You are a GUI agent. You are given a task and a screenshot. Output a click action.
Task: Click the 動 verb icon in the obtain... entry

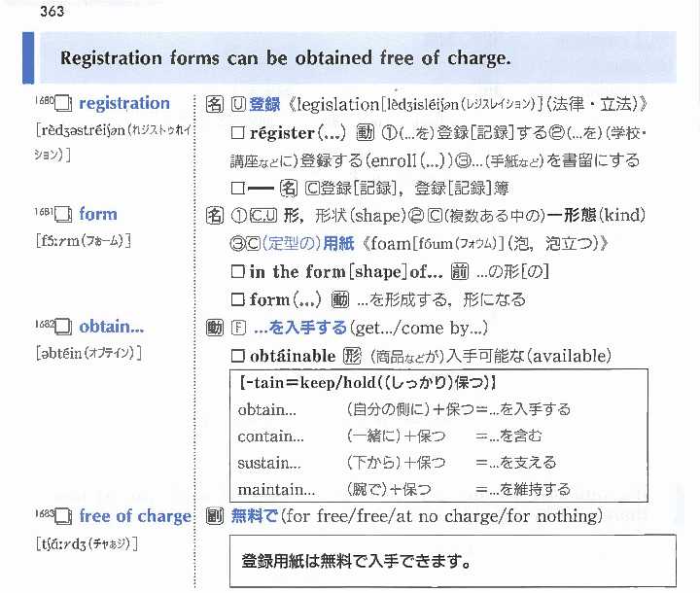tap(215, 328)
